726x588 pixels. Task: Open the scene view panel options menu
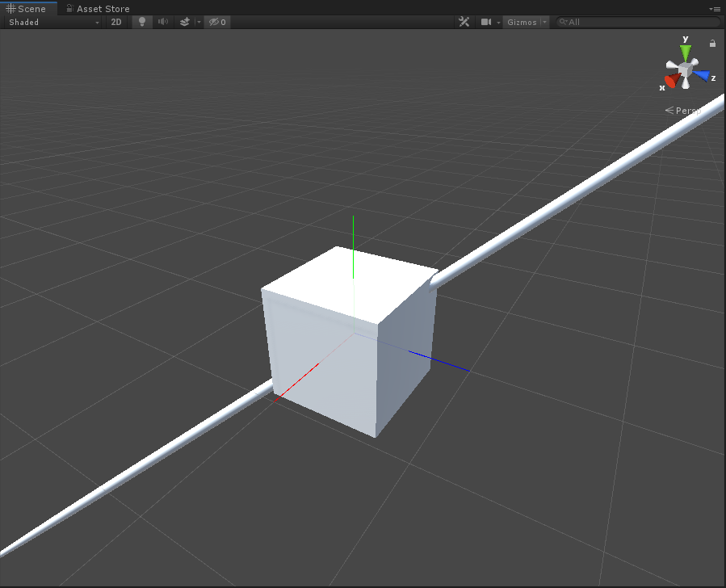715,9
